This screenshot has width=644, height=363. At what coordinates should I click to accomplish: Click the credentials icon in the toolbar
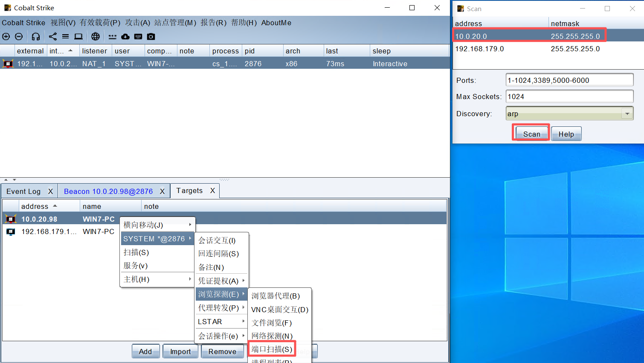(113, 37)
